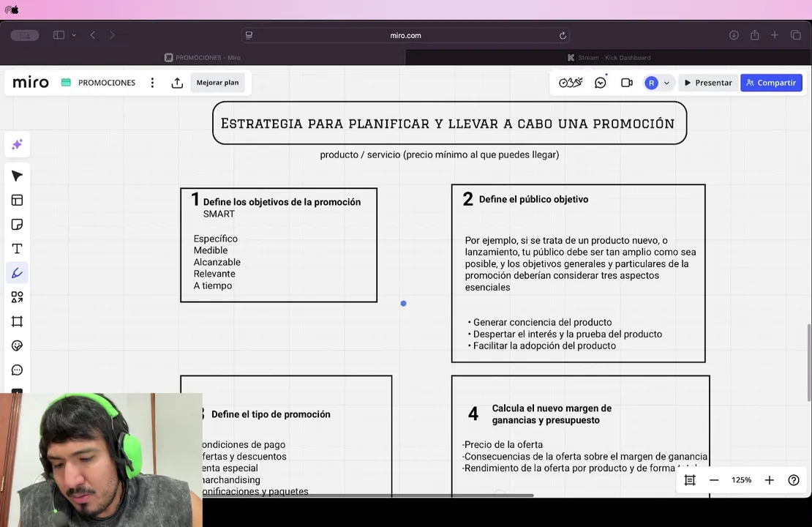812x527 pixels.
Task: Expand sidebar dropdown chevron
Action: tap(74, 35)
